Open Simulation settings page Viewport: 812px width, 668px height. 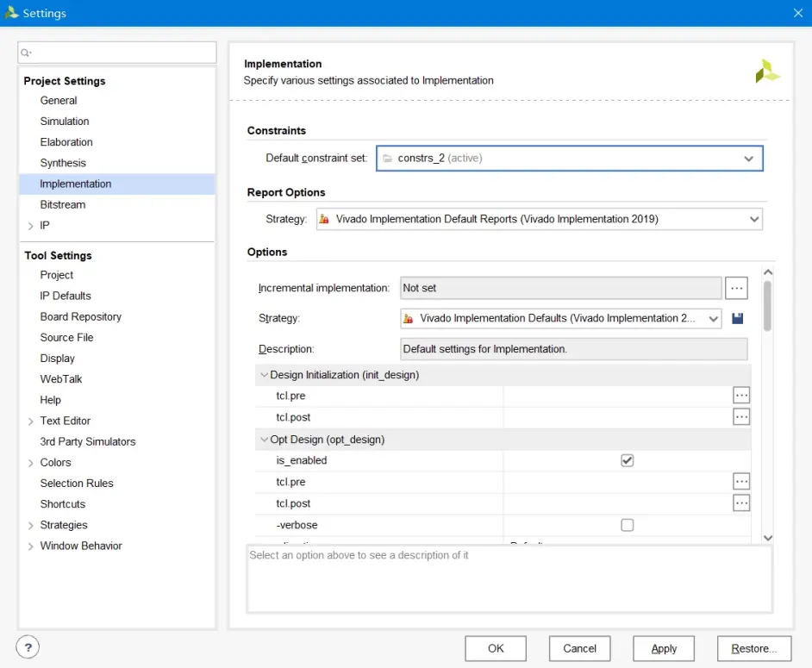click(65, 122)
